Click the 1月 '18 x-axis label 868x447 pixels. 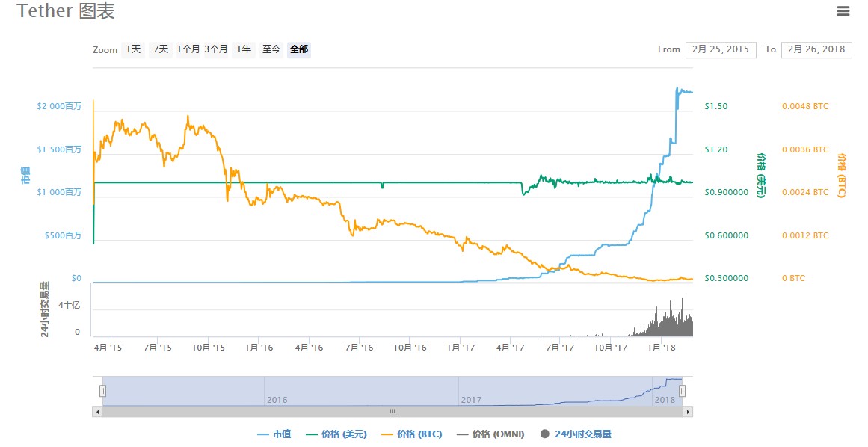click(662, 348)
